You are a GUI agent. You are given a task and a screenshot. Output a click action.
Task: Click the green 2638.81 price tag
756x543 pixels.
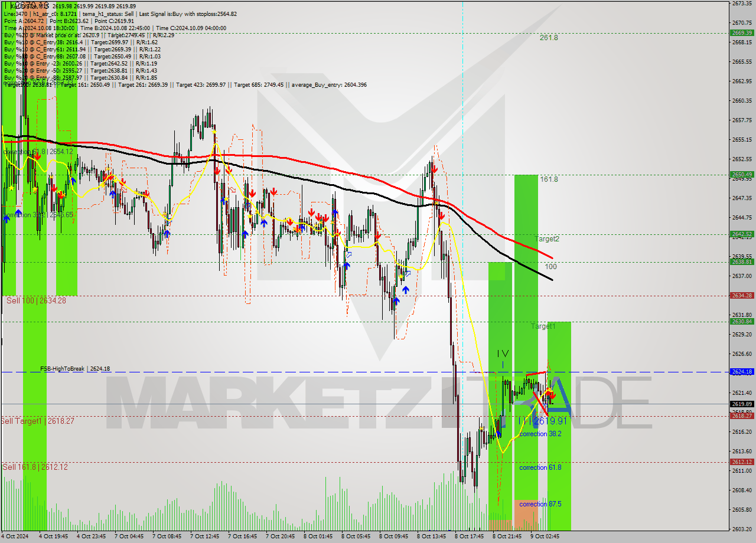click(742, 261)
